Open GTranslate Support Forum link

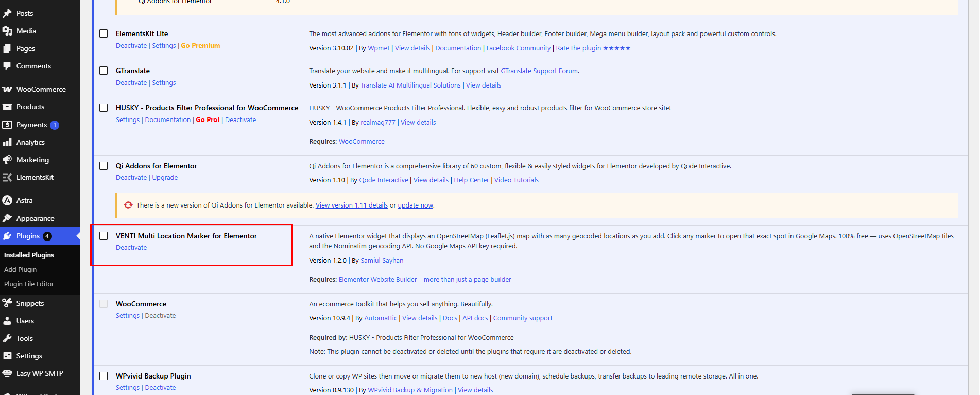539,71
